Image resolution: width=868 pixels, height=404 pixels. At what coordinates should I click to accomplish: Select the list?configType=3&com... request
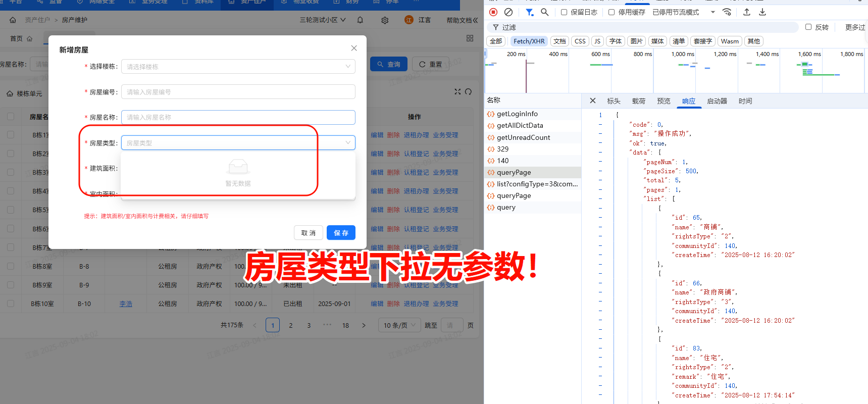pyautogui.click(x=533, y=184)
